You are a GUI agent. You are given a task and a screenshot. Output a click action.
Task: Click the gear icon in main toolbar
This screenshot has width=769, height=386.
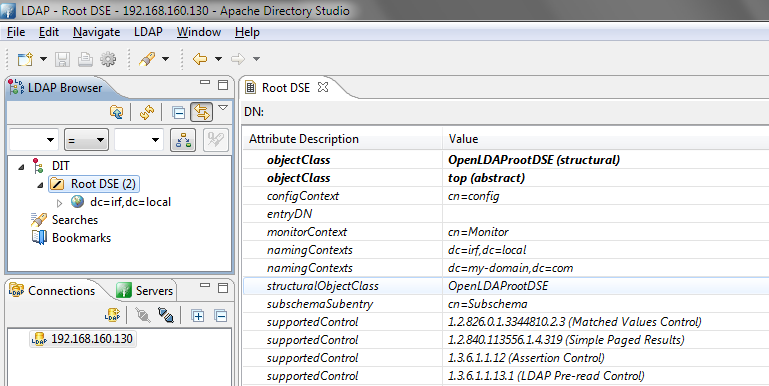pyautogui.click(x=108, y=59)
